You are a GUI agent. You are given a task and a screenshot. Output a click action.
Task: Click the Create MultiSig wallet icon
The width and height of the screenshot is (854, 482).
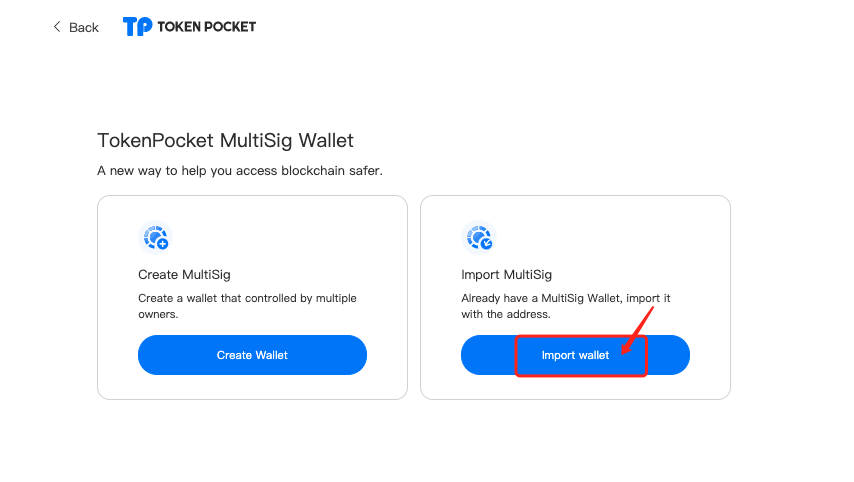point(154,237)
